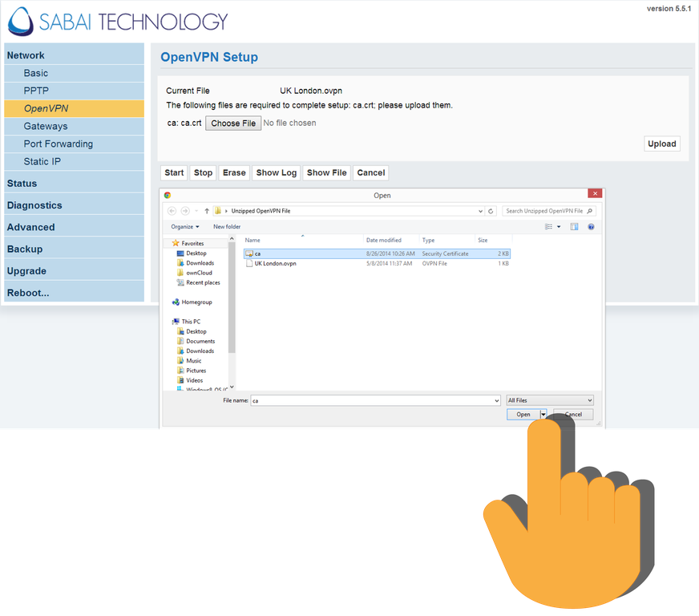The height and width of the screenshot is (616, 699).
Task: Open the view options dropdown arrow
Action: tap(559, 227)
